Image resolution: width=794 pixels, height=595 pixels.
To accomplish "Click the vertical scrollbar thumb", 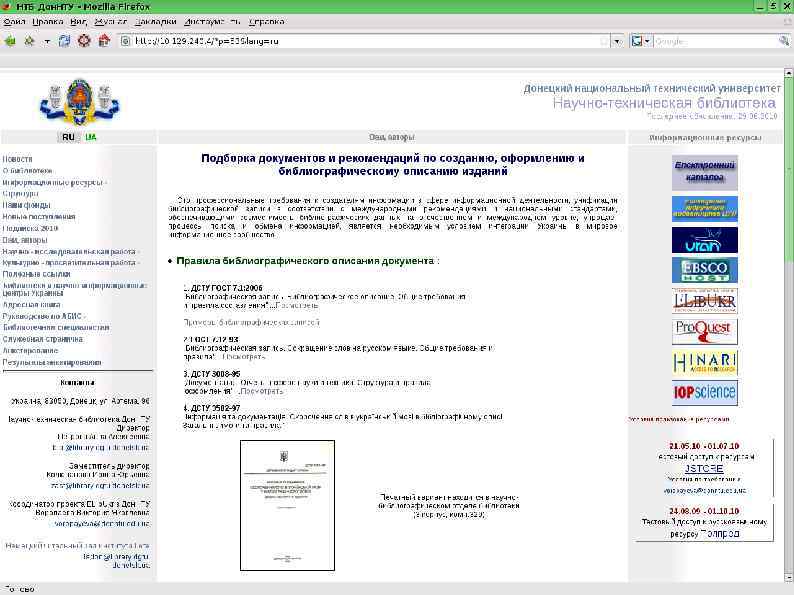I will [788, 170].
